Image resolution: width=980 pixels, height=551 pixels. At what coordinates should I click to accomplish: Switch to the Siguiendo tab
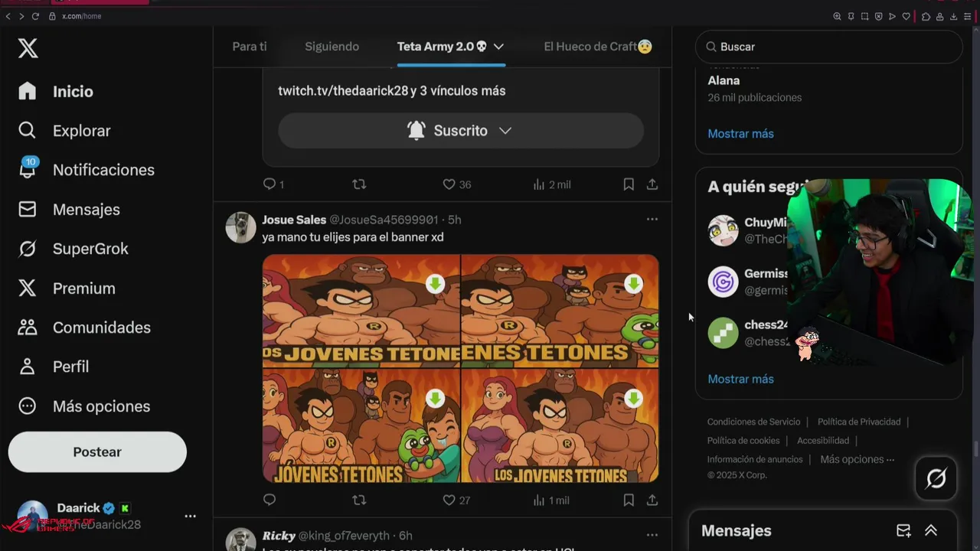click(x=332, y=47)
